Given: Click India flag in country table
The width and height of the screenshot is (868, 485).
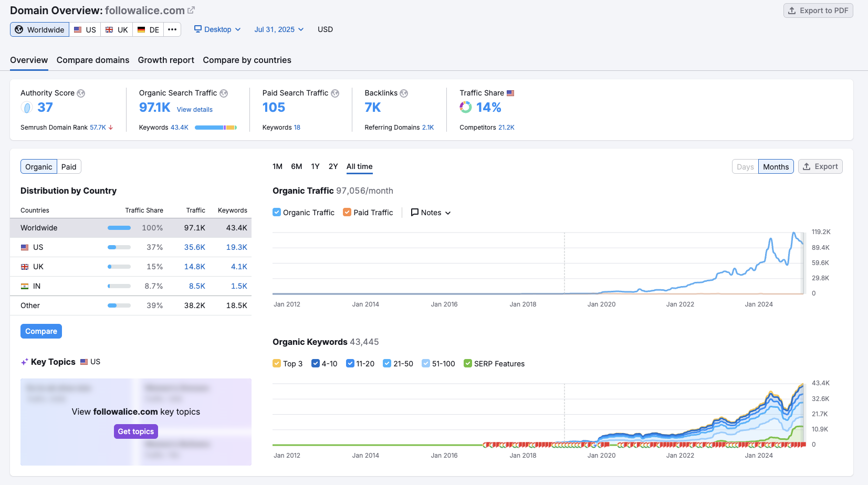Looking at the screenshot, I should [25, 286].
